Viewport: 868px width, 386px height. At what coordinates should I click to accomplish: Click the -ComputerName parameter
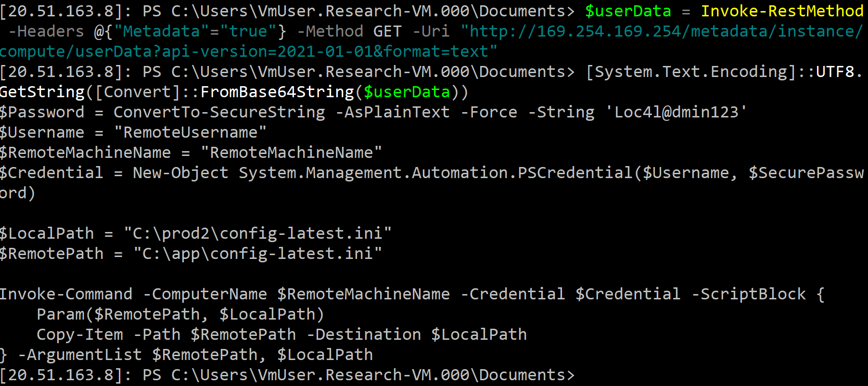pos(204,294)
